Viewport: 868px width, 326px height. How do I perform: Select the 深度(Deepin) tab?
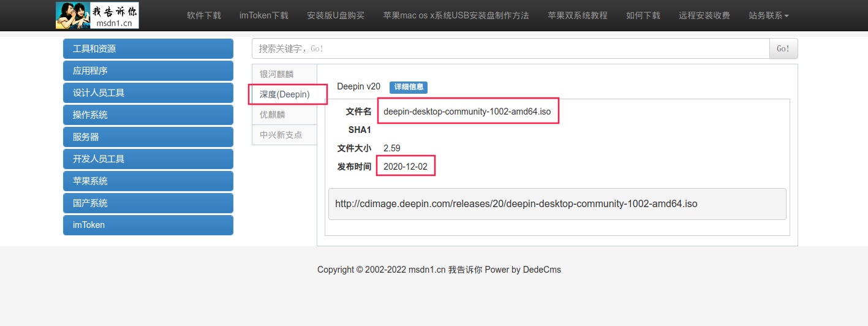click(284, 94)
